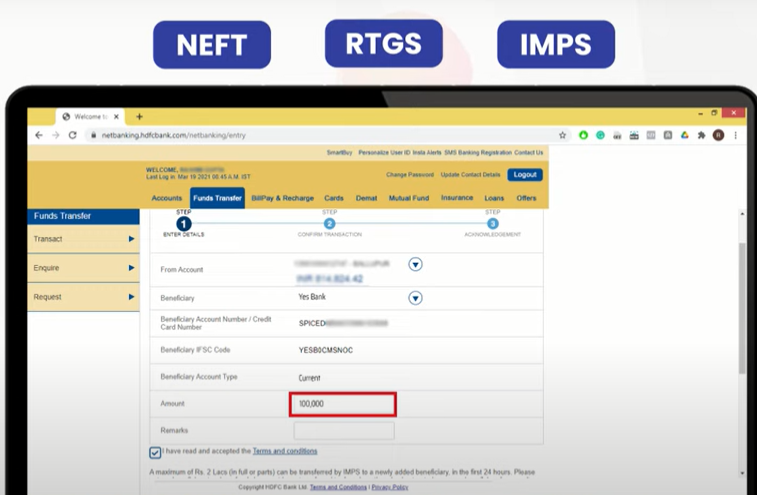Click the browser back arrow
This screenshot has height=495, width=757.
tap(39, 135)
